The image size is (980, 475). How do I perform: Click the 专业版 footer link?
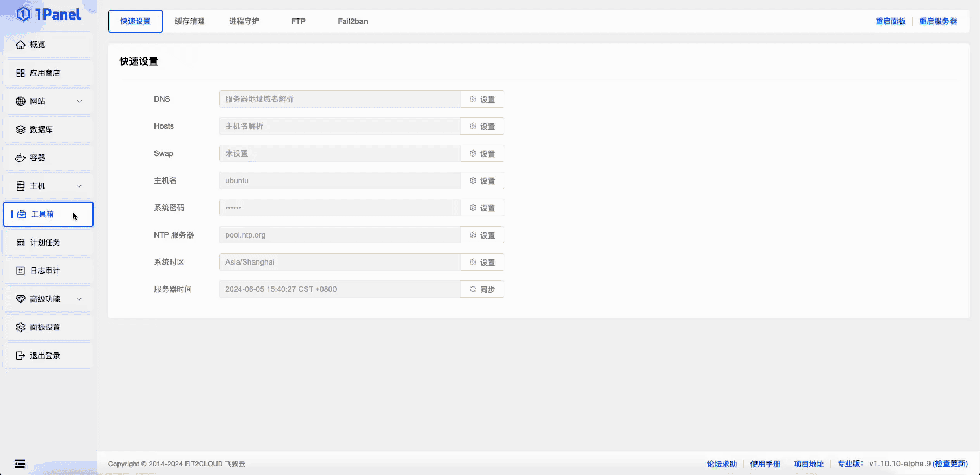[x=851, y=464]
